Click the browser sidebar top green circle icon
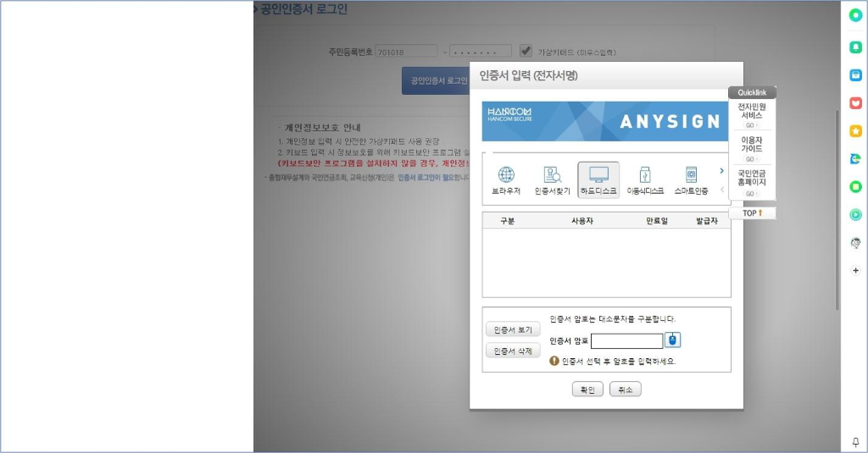Image resolution: width=868 pixels, height=453 pixels. (855, 15)
